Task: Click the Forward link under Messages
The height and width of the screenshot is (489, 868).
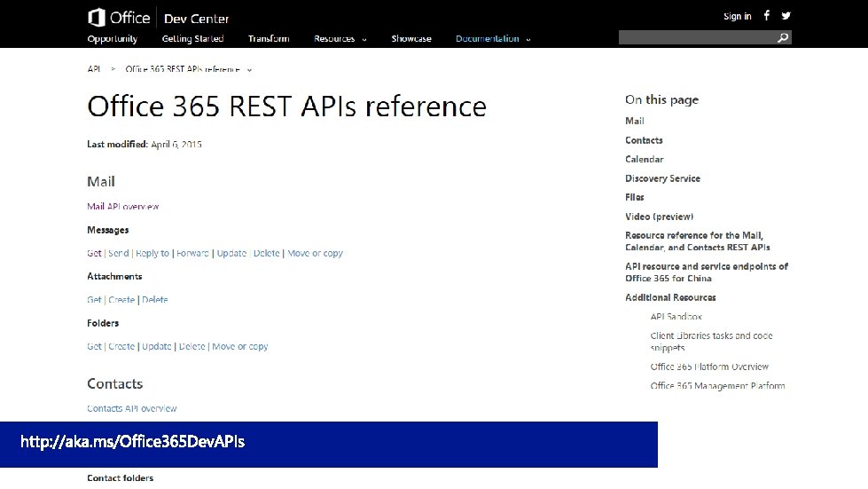Action: (x=192, y=253)
